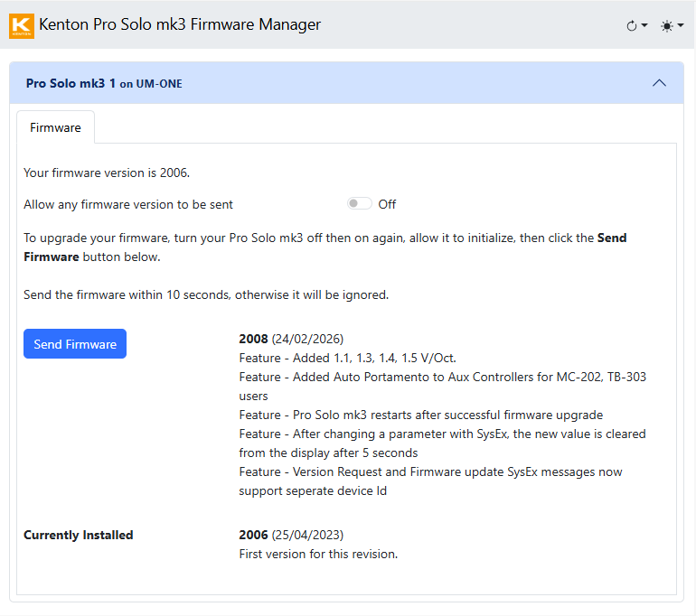Open the caret beside the sun icon
696x616 pixels.
[680, 26]
